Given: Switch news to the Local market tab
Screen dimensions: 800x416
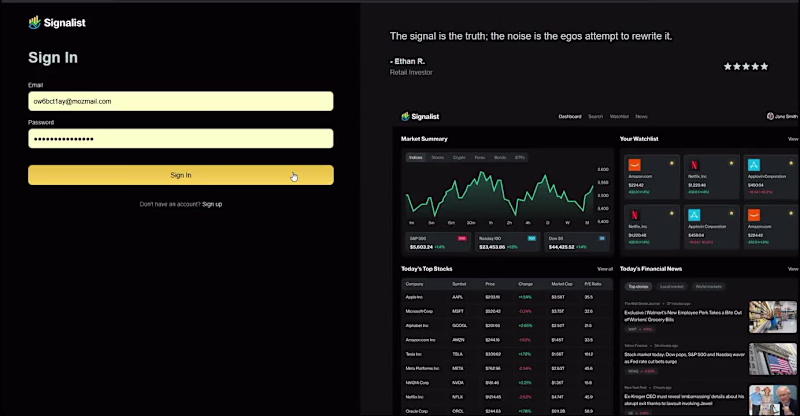Looking at the screenshot, I should (x=671, y=286).
